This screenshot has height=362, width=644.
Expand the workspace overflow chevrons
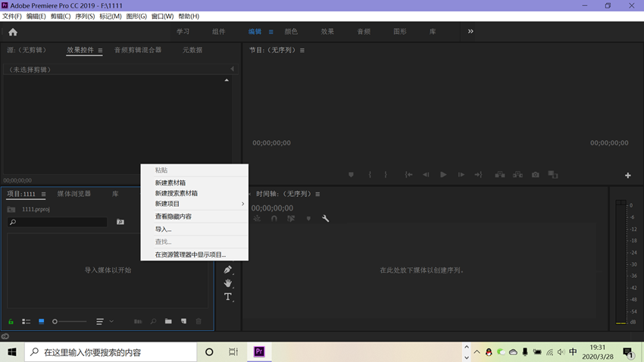(470, 32)
